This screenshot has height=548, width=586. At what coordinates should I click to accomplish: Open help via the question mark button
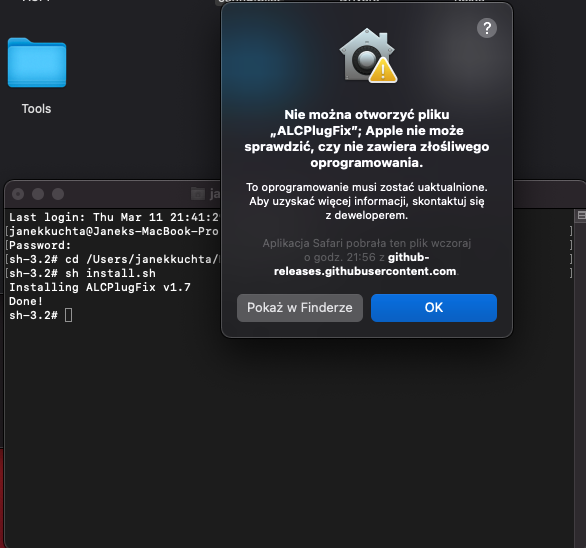click(x=487, y=28)
